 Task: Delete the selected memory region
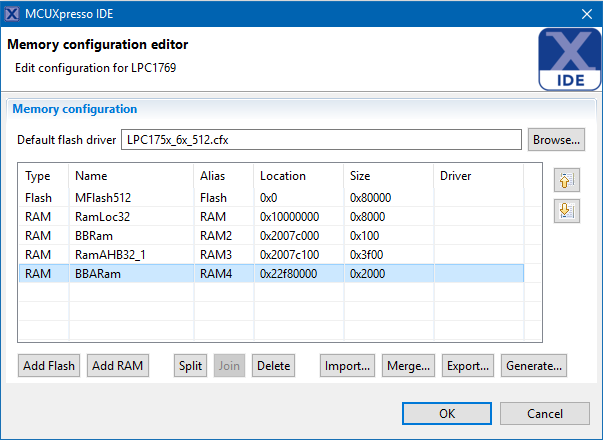pos(274,366)
